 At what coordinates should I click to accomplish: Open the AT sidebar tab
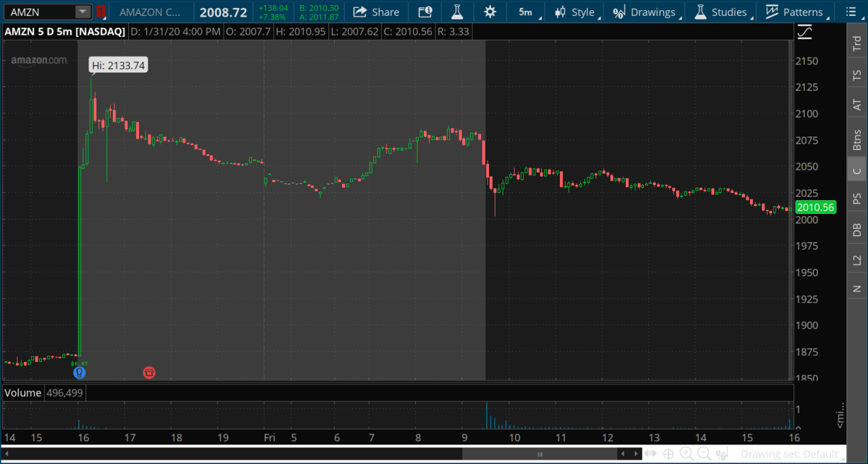pos(857,105)
